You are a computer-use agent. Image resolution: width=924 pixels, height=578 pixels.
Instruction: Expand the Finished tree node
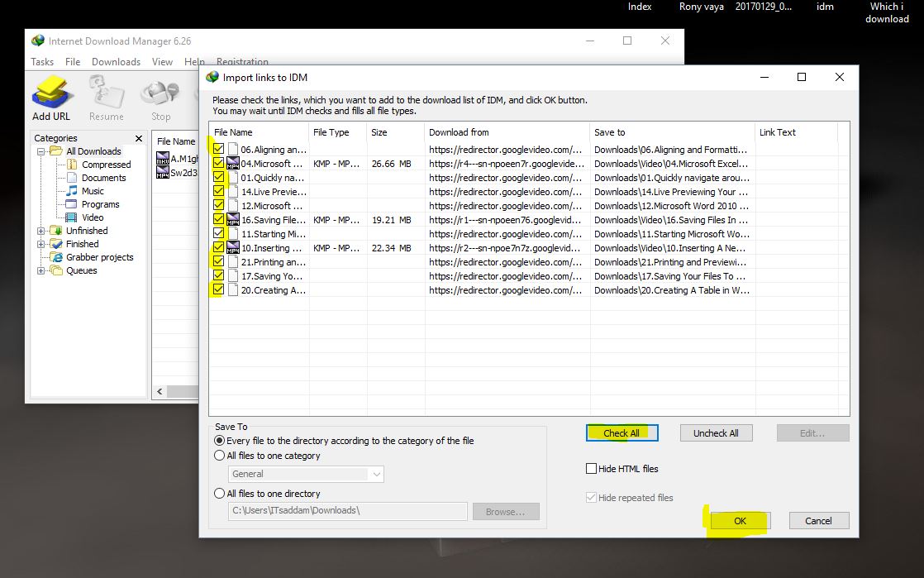click(x=41, y=244)
